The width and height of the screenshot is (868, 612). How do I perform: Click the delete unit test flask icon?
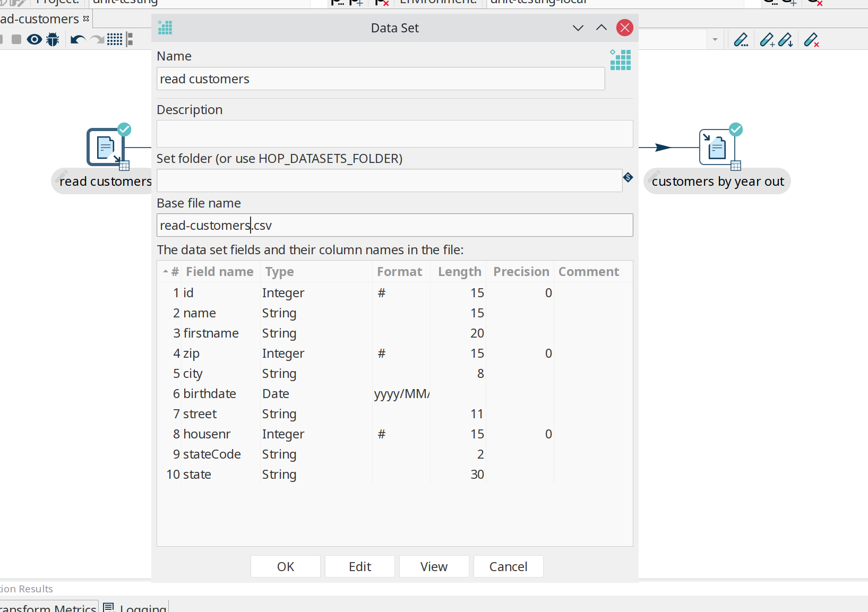tap(811, 40)
